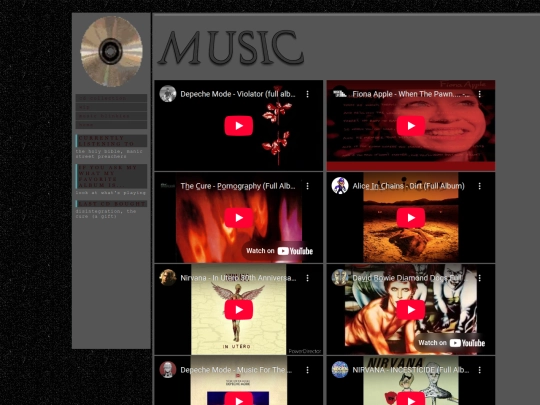This screenshot has width=540, height=405.
Task: Open the second sidebar navigation link
Action: 111,107
